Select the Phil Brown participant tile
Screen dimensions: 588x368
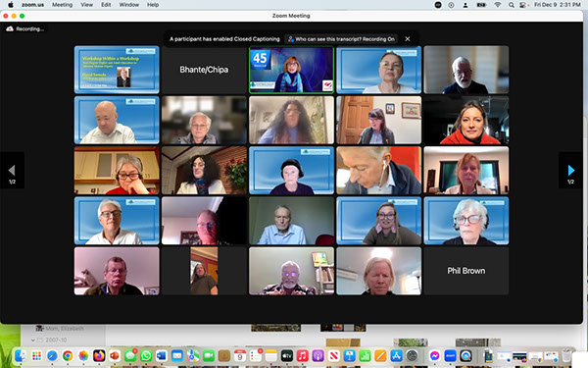coord(466,271)
